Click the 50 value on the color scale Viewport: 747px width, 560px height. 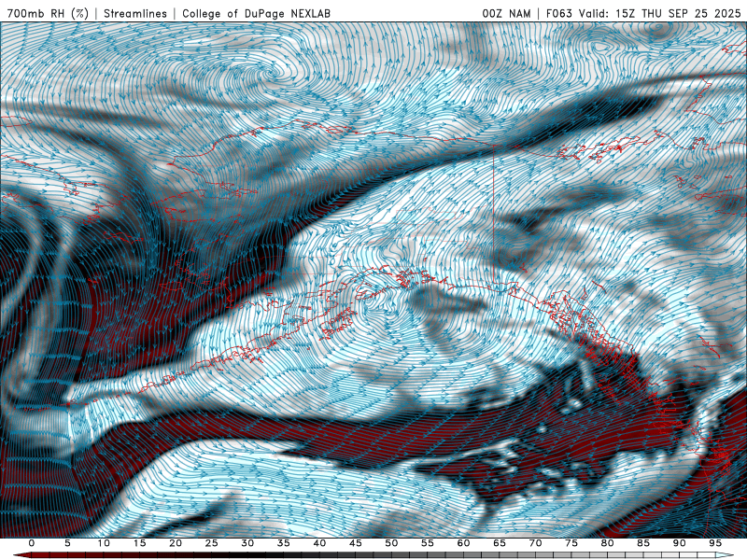[x=391, y=543]
